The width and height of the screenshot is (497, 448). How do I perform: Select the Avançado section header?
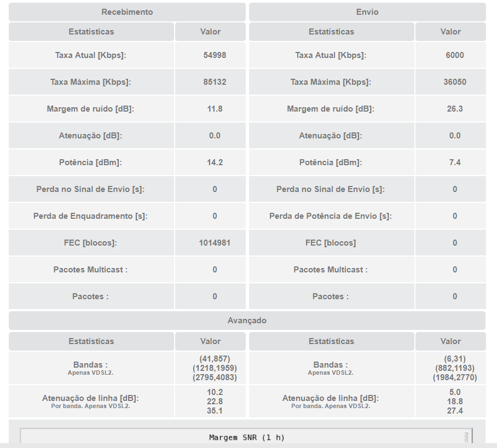coord(247,321)
